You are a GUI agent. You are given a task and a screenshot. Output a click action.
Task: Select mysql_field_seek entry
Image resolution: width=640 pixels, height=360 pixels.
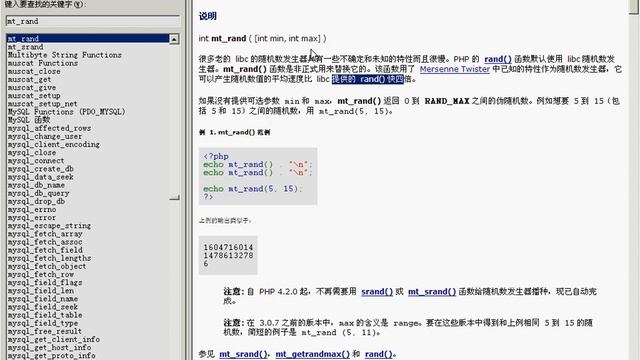(x=42, y=307)
